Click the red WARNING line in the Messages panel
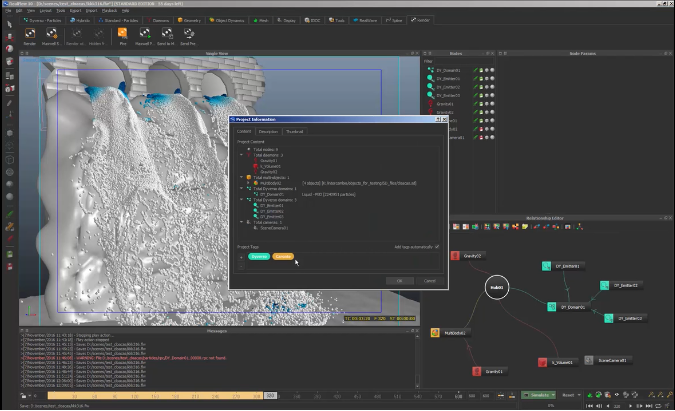 [x=124, y=358]
